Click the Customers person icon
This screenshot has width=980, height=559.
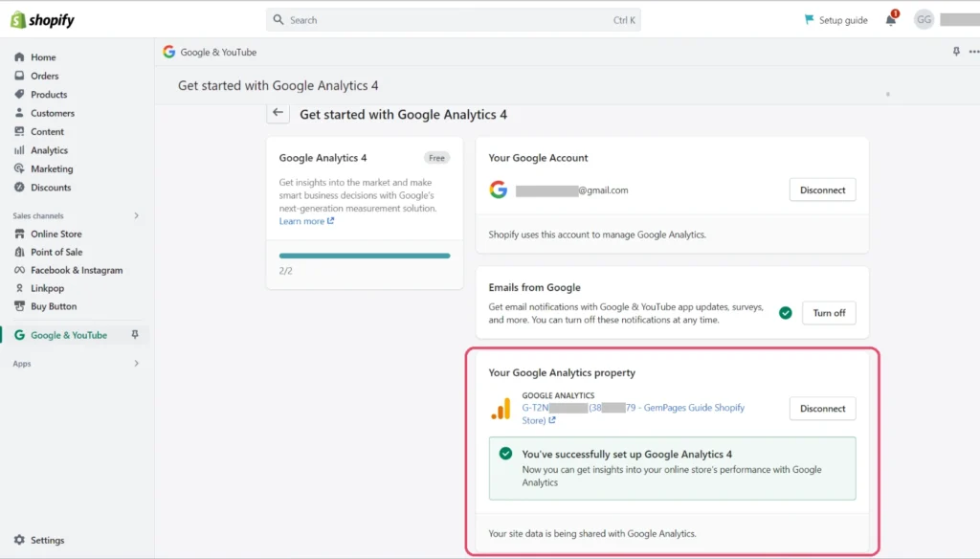19,113
